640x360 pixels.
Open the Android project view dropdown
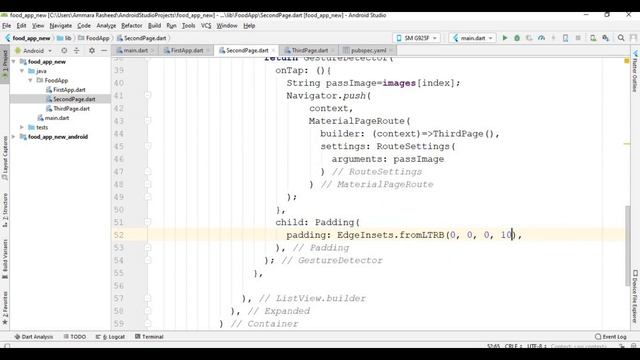(33, 51)
